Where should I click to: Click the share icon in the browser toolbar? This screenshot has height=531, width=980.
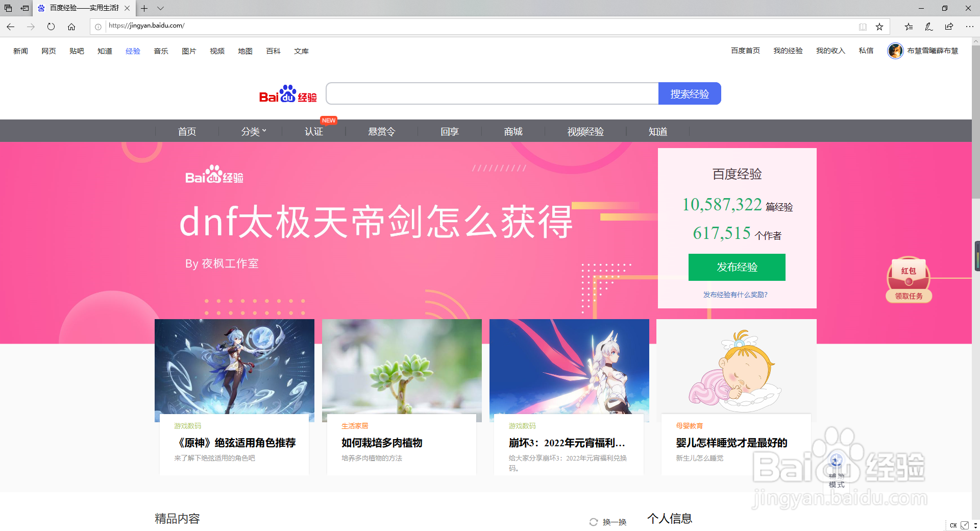pos(949,27)
